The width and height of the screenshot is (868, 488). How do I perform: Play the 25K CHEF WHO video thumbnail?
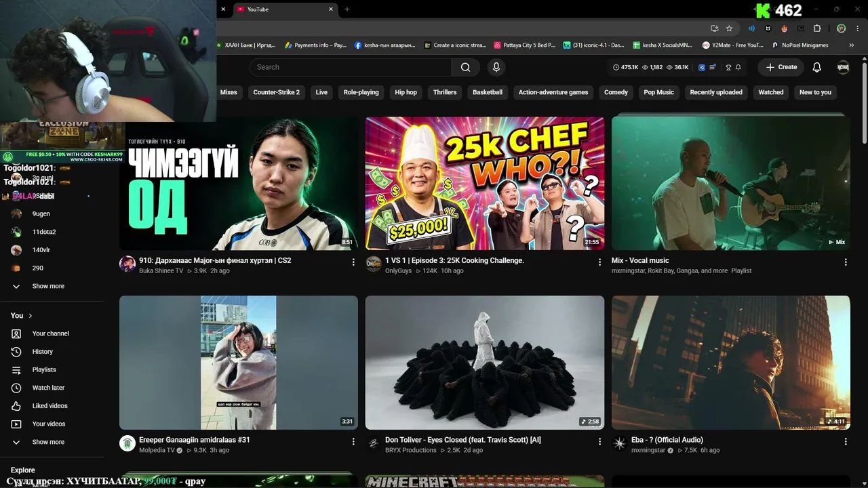click(485, 183)
